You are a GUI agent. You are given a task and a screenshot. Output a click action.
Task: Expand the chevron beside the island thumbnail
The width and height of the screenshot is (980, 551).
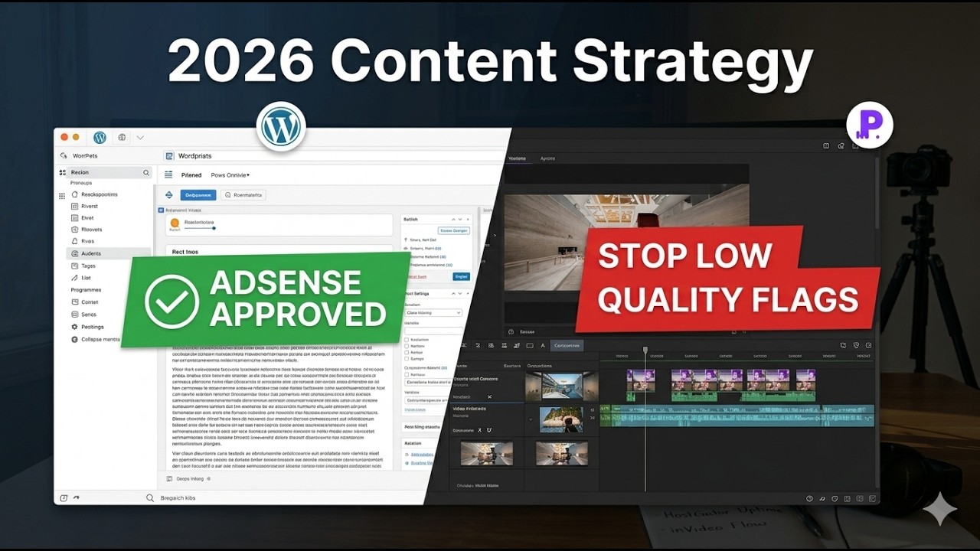(530, 419)
